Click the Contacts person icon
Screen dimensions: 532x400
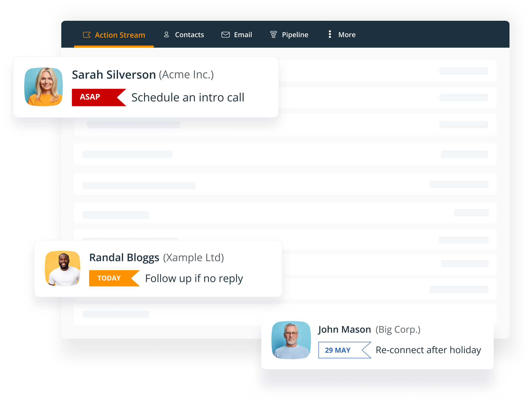[x=167, y=35]
